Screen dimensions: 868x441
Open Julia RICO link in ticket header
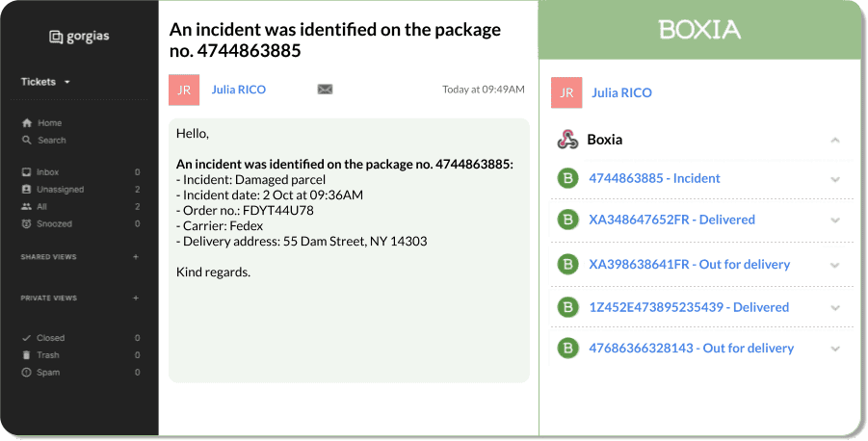coord(239,90)
